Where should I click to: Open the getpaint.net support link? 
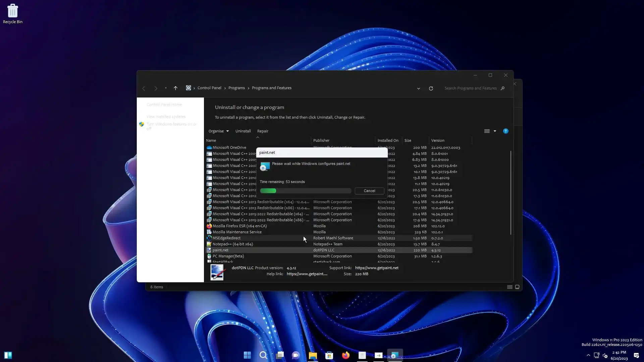[377, 268]
